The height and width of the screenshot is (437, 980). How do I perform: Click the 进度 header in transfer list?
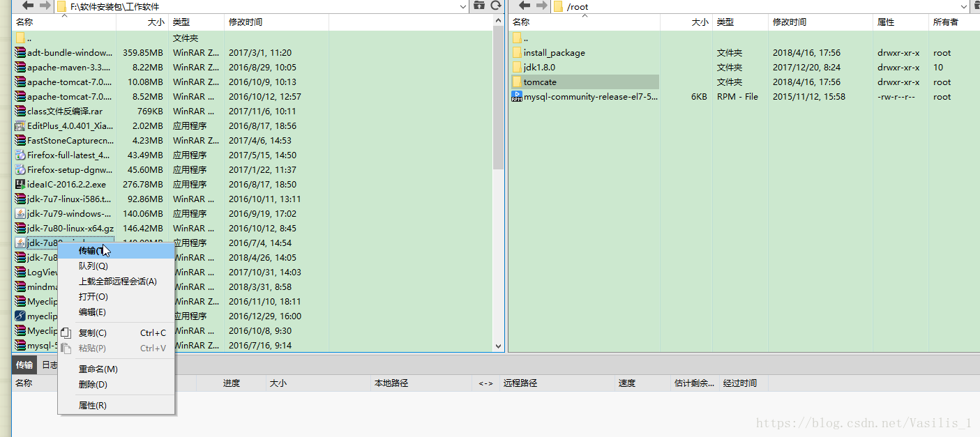pos(232,383)
